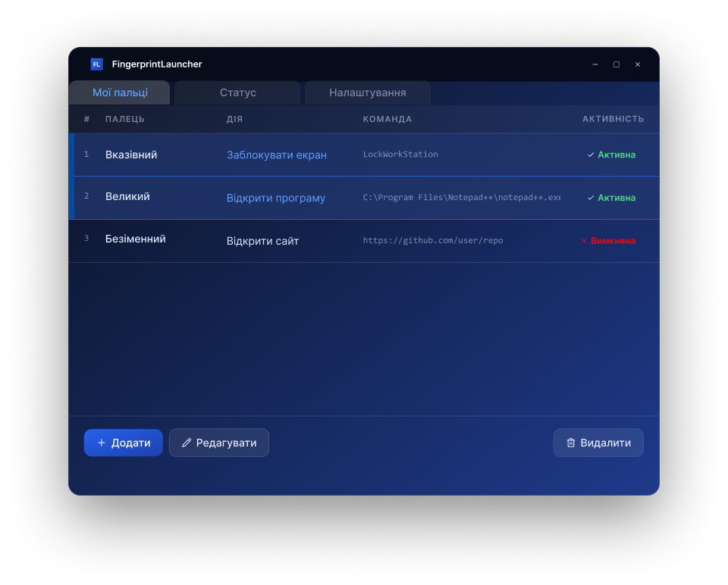Click the Відкрити програму action
Screen dimensions: 728x585
coord(276,198)
